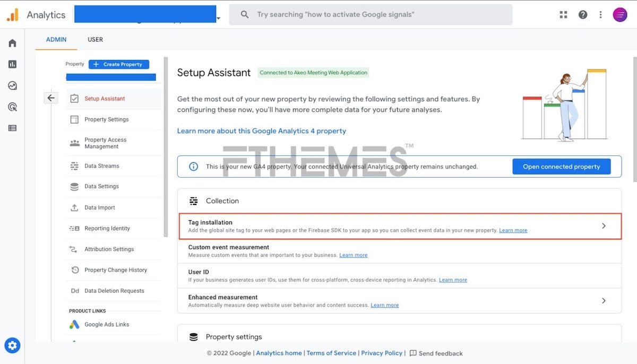Click the Custom event measurement row
The image size is (637, 364).
click(x=399, y=251)
